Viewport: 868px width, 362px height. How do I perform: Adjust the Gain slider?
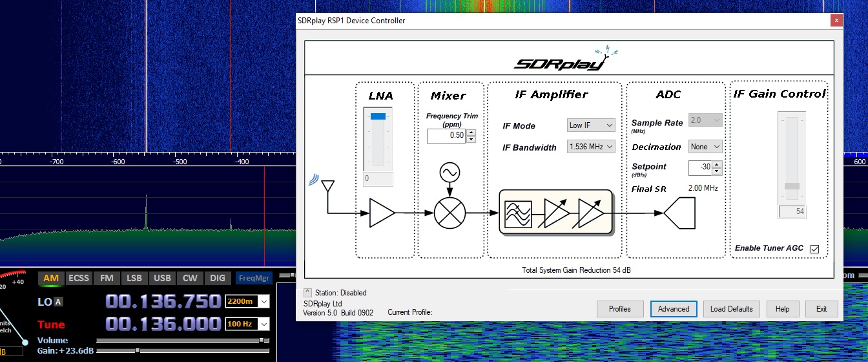coord(183,350)
